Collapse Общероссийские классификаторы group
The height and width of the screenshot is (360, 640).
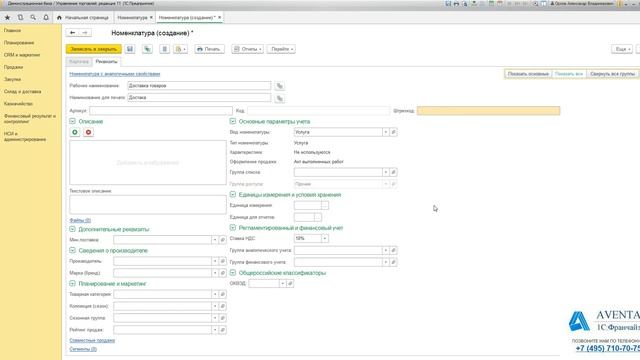tap(233, 273)
